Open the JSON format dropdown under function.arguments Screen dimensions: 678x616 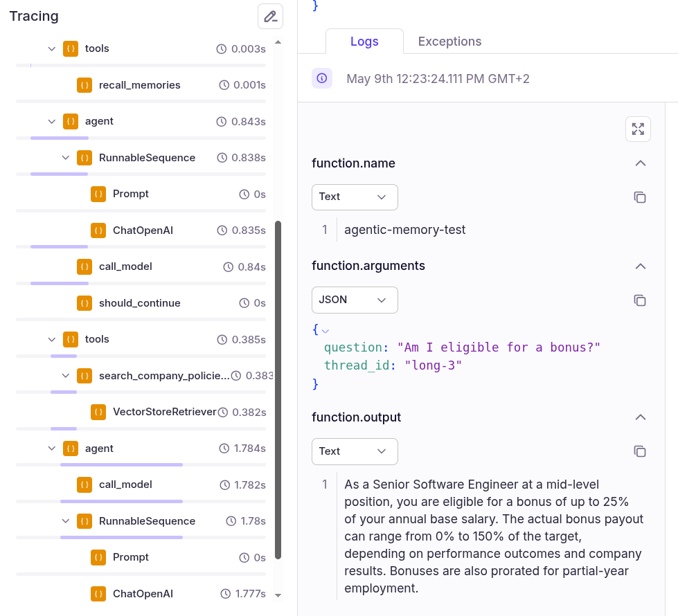(355, 300)
